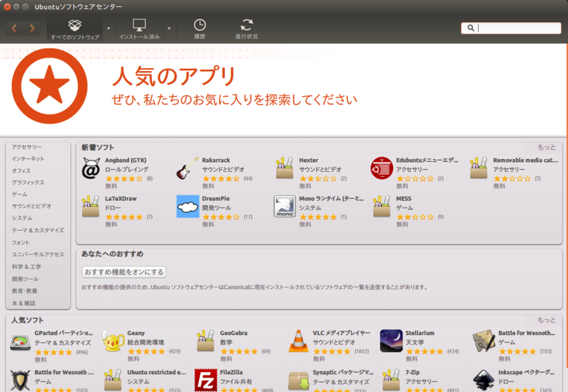Focus the search input field
This screenshot has width=568, height=392.
pos(510,28)
